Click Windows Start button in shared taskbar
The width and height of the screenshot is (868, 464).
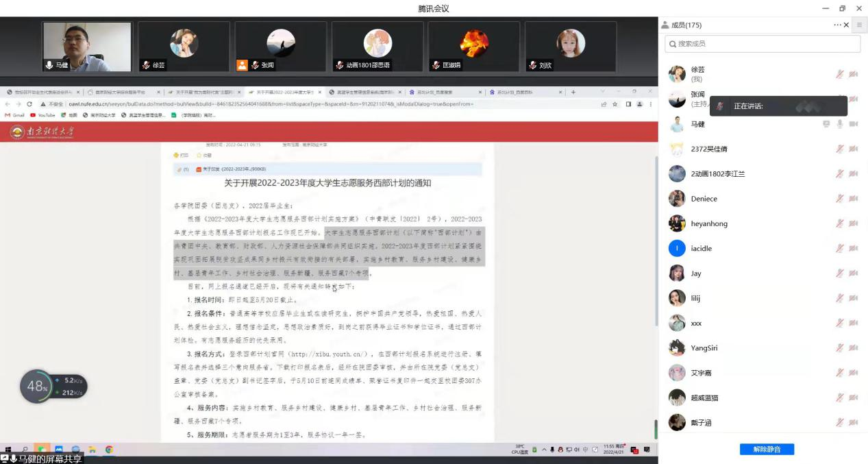click(x=8, y=450)
